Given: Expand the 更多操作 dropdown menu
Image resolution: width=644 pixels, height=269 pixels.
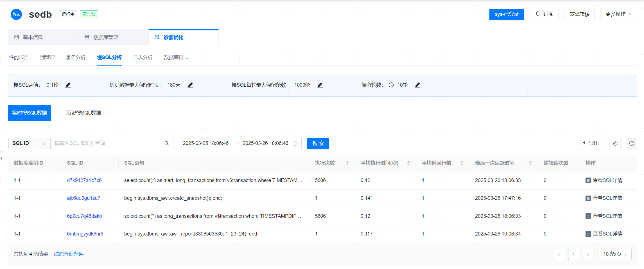Looking at the screenshot, I should point(618,14).
